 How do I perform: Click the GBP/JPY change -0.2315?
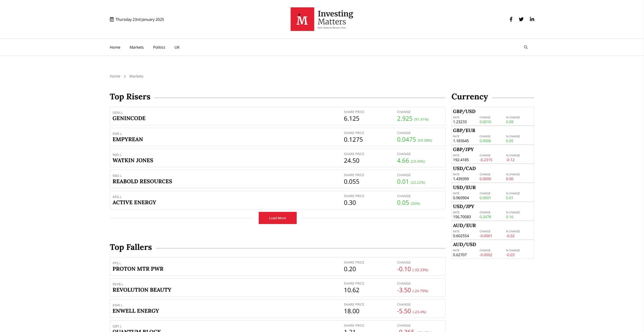486,160
